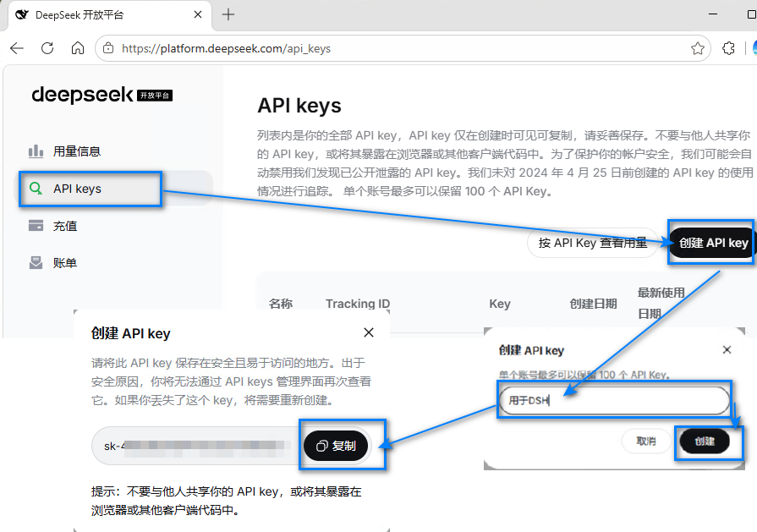Minimize the browser window
Image resolution: width=757 pixels, height=532 pixels.
712,14
